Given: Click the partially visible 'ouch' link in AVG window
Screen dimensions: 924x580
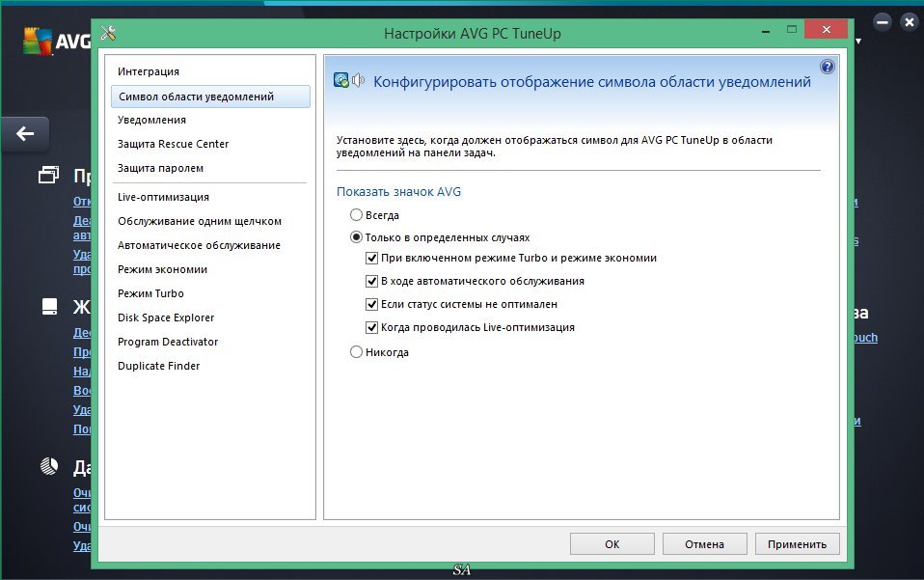Looking at the screenshot, I should 866,338.
